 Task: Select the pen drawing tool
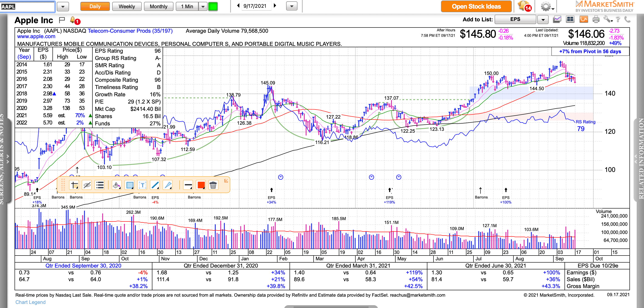click(x=168, y=185)
